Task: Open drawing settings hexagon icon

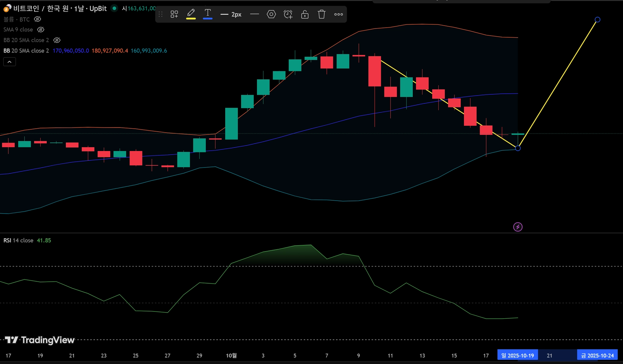Action: (271, 14)
